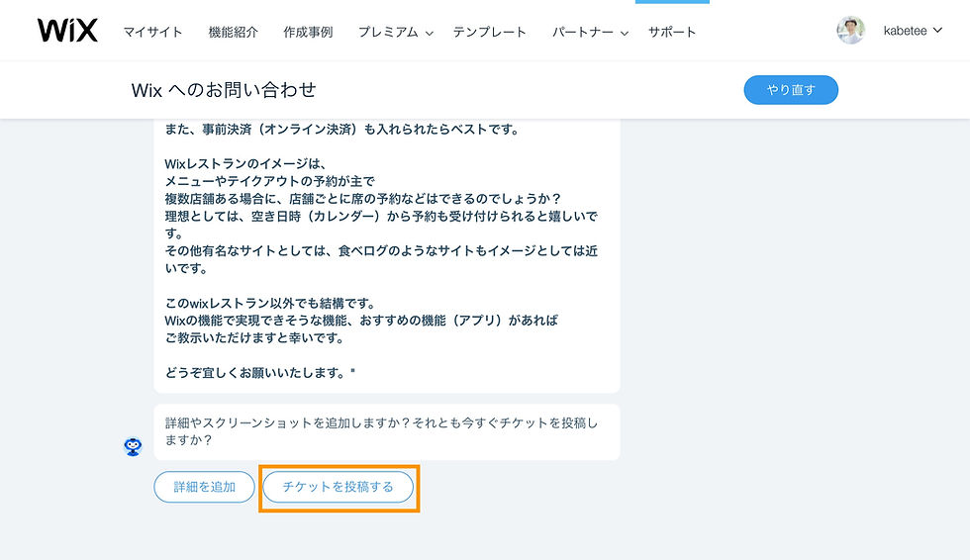Viewport: 970px width, 560px height.
Task: Expand the プレミアム dropdown chevron
Action: coord(429,33)
